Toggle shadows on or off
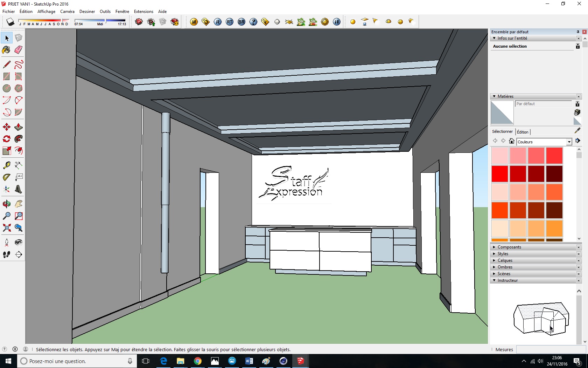The width and height of the screenshot is (588, 368). click(10, 22)
